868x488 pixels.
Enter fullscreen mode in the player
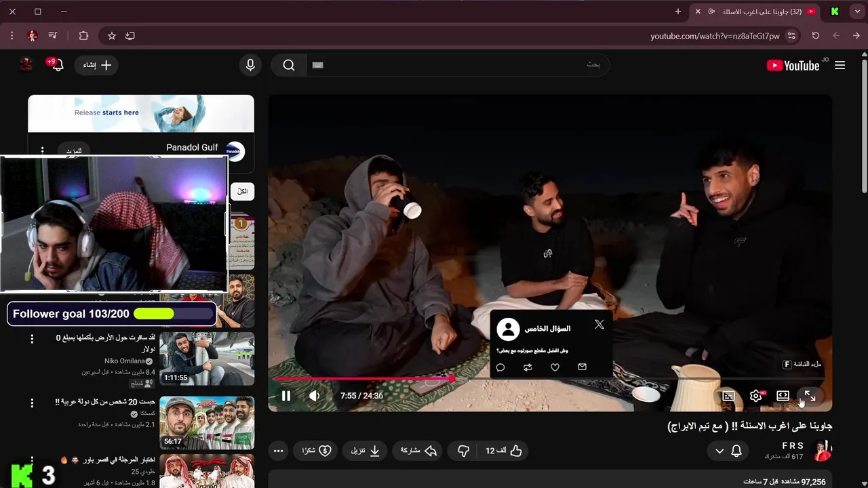810,396
